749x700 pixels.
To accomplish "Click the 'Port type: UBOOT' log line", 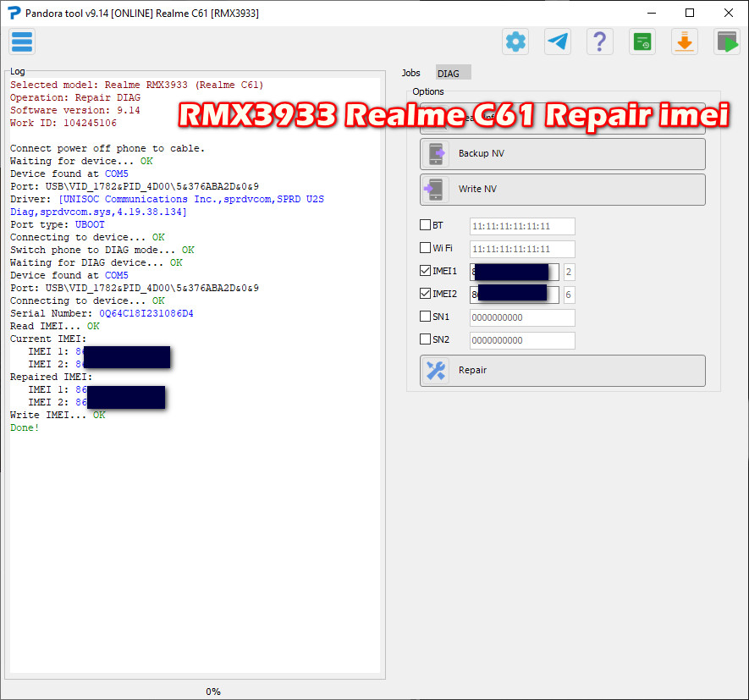I will point(58,224).
